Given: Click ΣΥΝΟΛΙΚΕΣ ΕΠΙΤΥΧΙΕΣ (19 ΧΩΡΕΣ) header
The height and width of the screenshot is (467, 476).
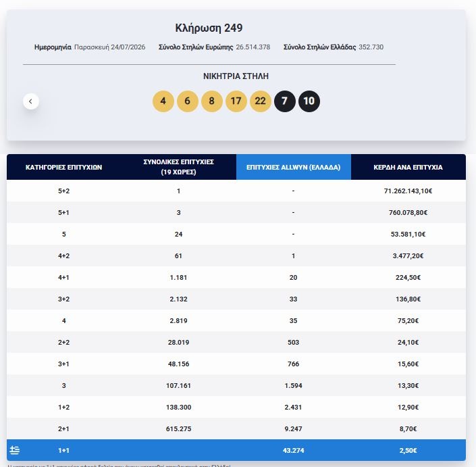Looking at the screenshot, I should [178, 167].
